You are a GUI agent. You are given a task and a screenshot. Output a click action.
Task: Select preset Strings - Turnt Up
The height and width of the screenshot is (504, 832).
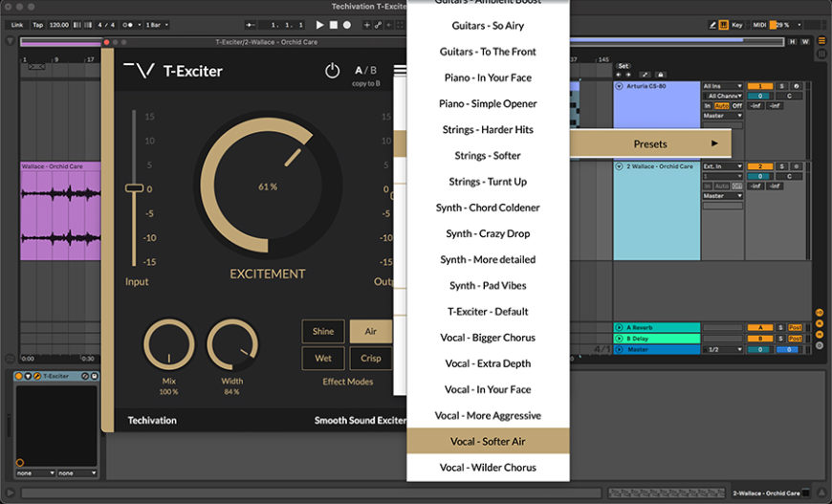[x=488, y=182]
